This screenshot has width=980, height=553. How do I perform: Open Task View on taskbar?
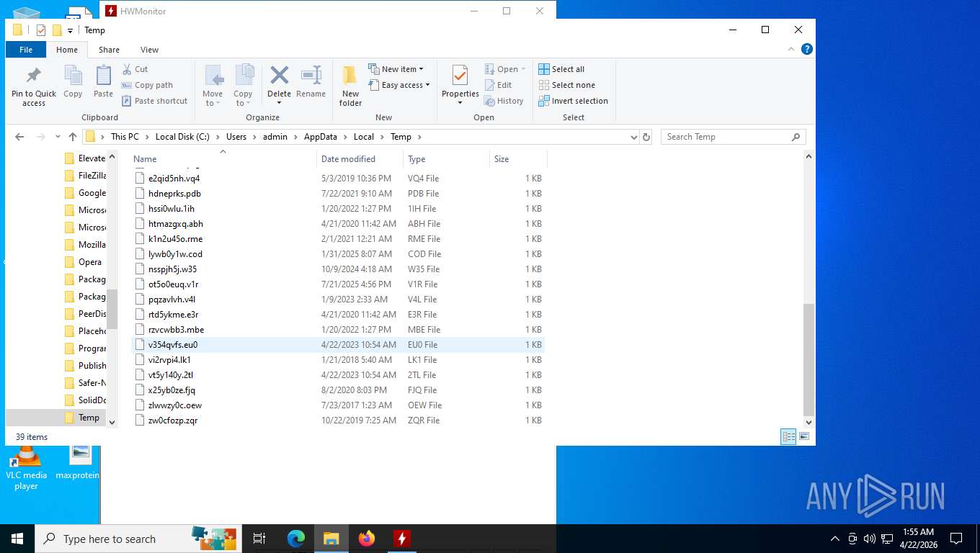pyautogui.click(x=259, y=539)
